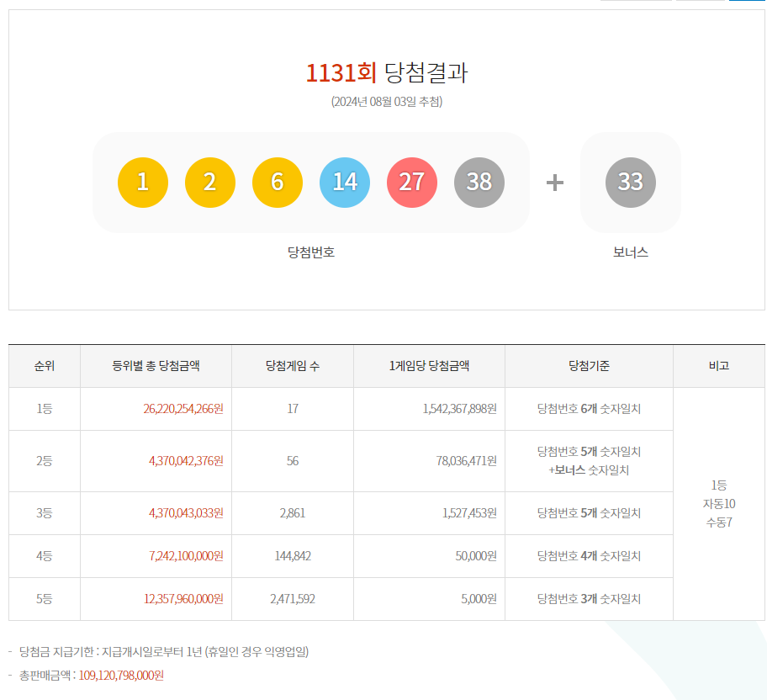Click winner count 144,842
767x700 pixels.
click(x=293, y=556)
